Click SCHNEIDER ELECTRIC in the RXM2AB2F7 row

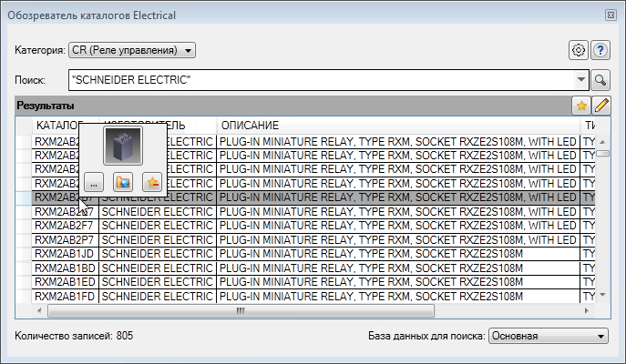[x=158, y=226]
